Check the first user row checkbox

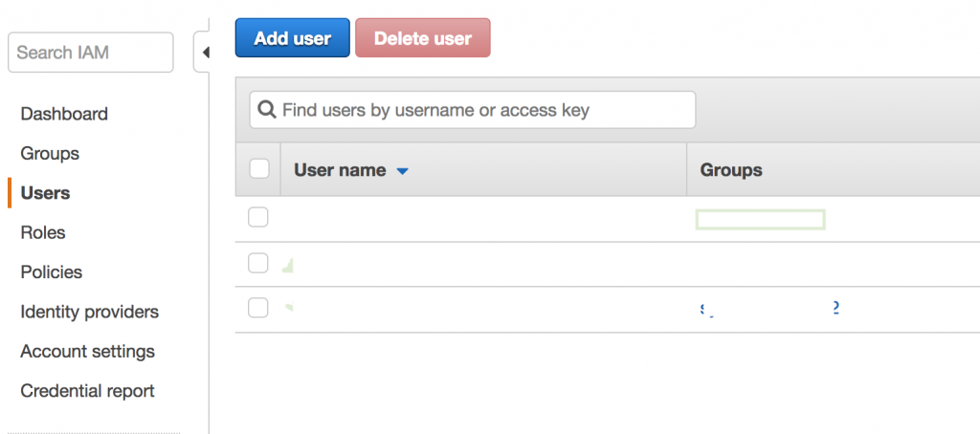258,217
